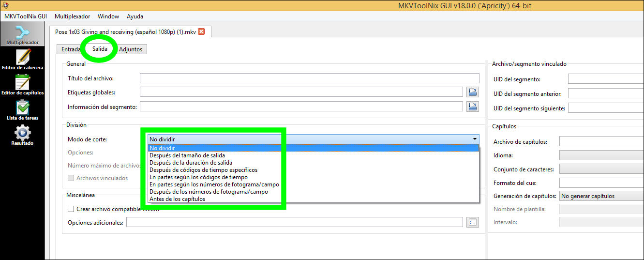Switch to the Adjuntos tab
Image resolution: width=644 pixels, height=260 pixels.
click(x=131, y=49)
